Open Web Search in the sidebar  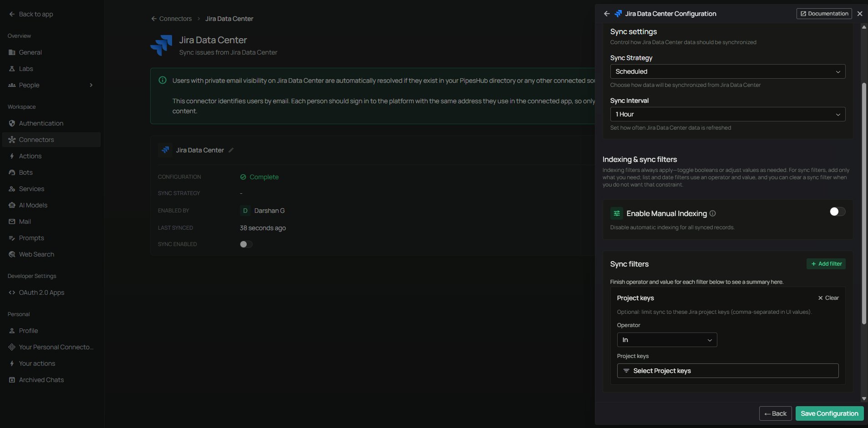pyautogui.click(x=51, y=254)
